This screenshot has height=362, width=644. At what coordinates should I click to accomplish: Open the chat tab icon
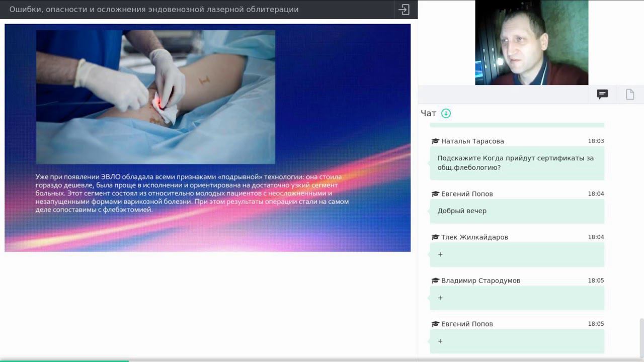(602, 94)
